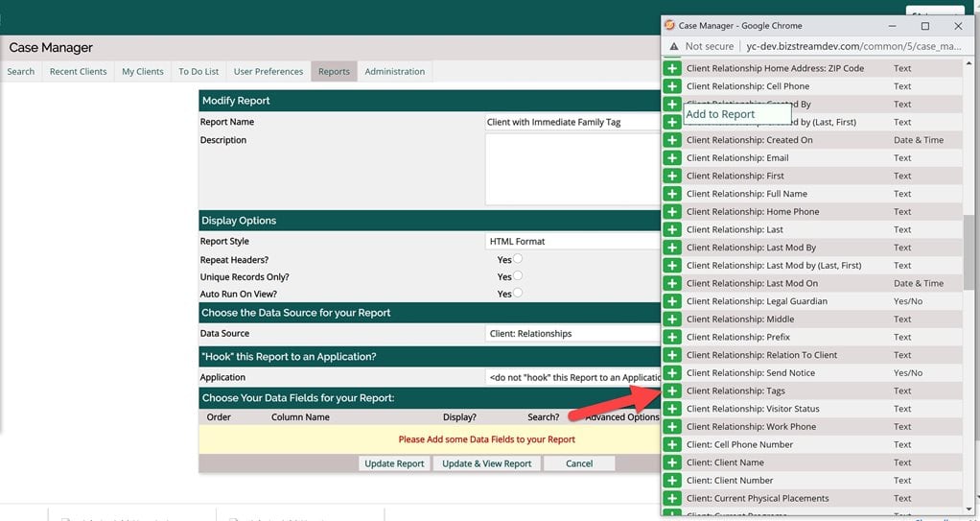Click inside the Description text area
The image size is (980, 521).
[572, 169]
